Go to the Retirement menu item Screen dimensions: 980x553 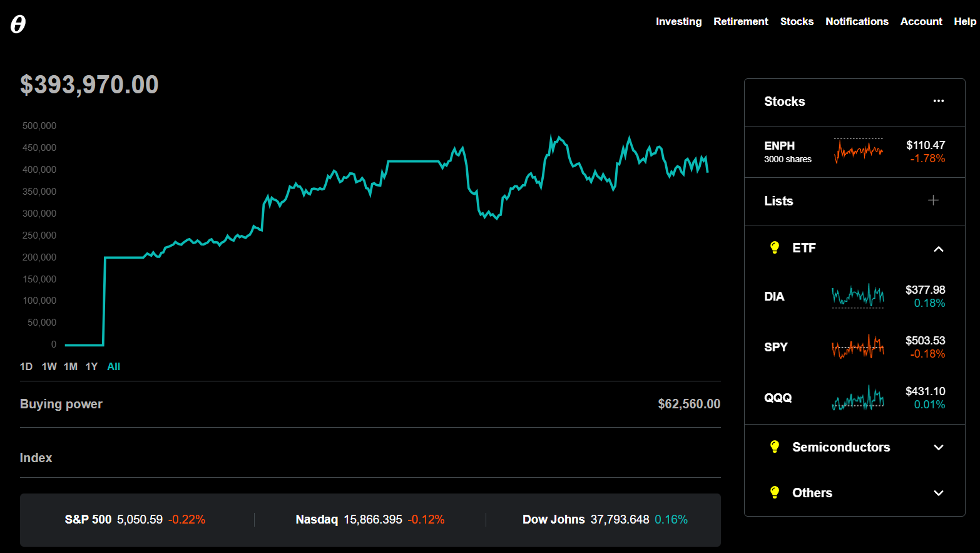click(x=740, y=21)
